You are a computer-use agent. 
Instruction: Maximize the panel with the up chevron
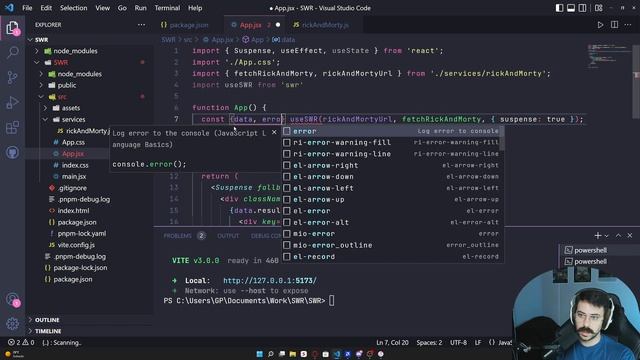pos(618,236)
